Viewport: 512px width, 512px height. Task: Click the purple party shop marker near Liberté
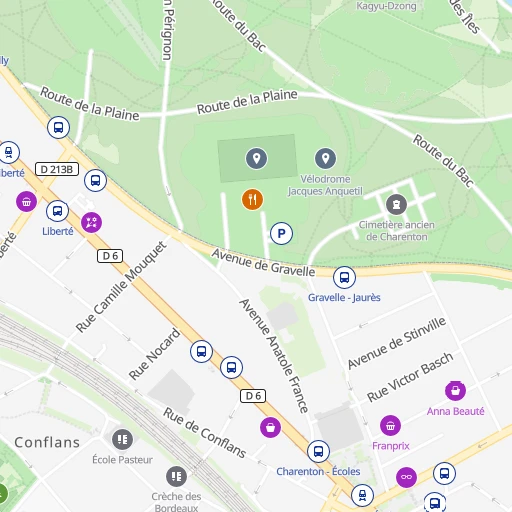91,222
